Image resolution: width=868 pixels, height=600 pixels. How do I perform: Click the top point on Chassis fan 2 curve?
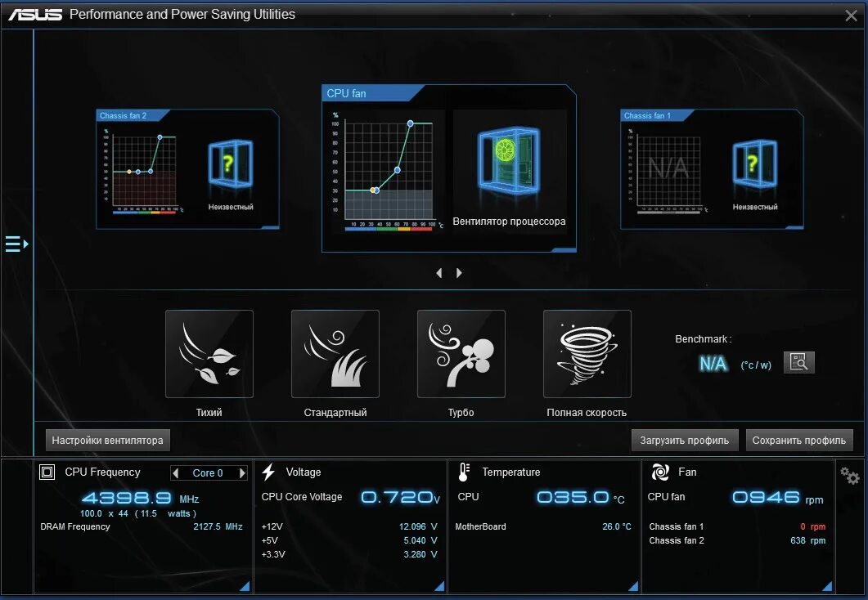pyautogui.click(x=160, y=137)
